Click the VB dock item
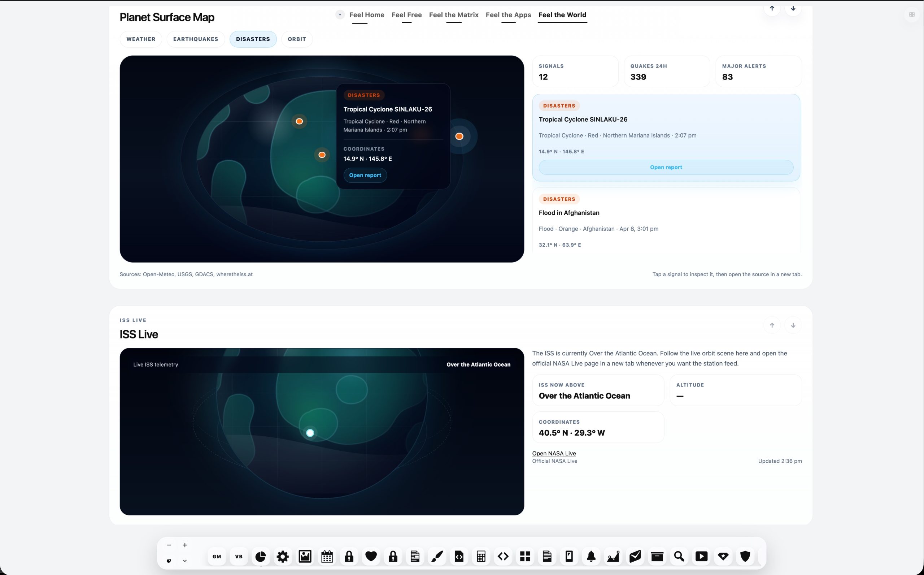The width and height of the screenshot is (924, 575). coord(239,556)
